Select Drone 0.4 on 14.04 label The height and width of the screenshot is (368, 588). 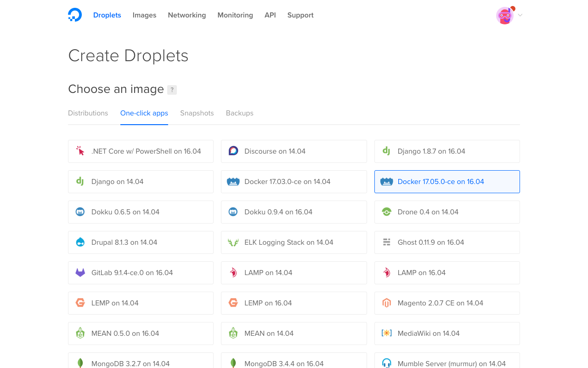pos(428,212)
